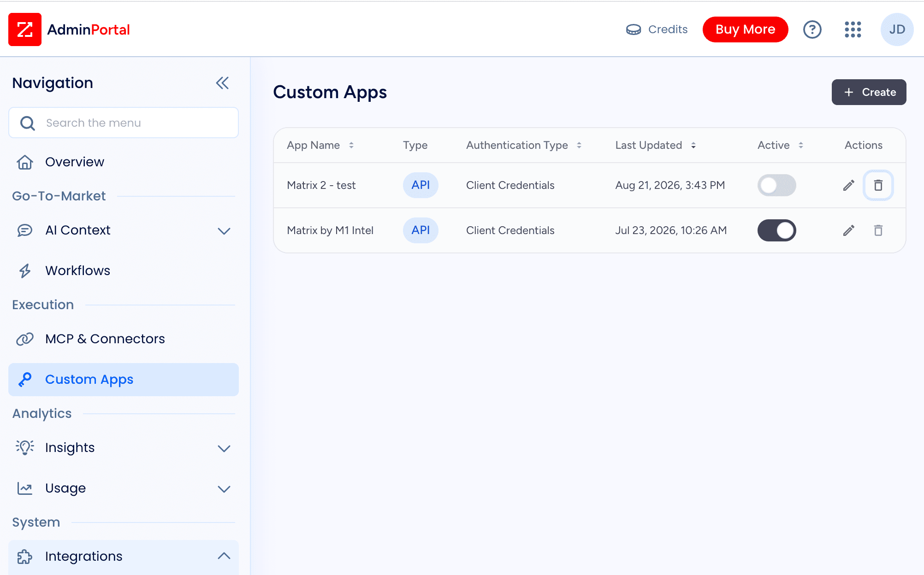The height and width of the screenshot is (575, 924).
Task: Expand the Insights submenu chevron
Action: [x=224, y=448]
